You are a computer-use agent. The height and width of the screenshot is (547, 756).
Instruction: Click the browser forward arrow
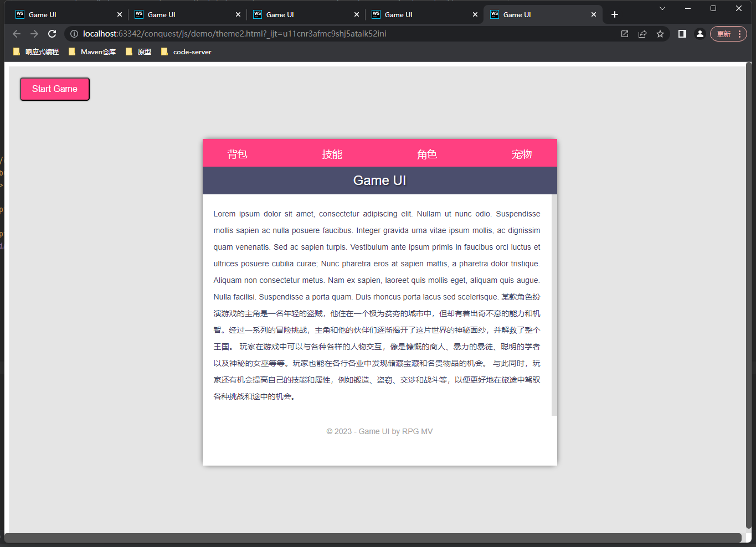[34, 34]
